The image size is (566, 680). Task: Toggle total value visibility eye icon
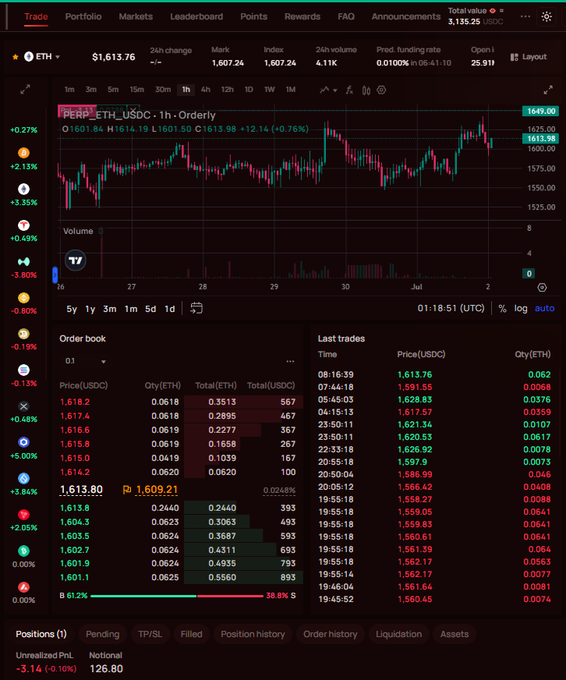(492, 10)
